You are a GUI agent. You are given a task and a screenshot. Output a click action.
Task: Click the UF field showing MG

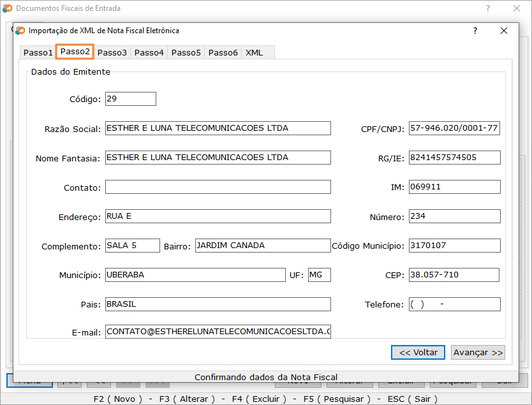[x=319, y=275]
